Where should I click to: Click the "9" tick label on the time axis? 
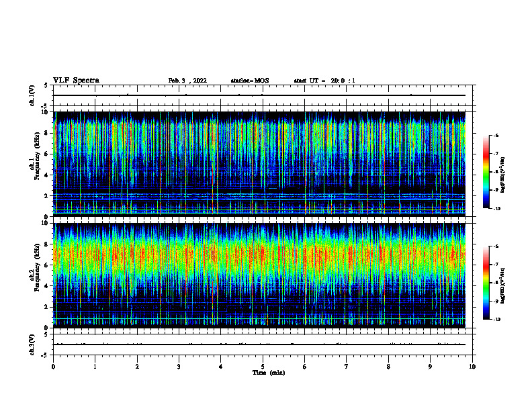tap(430, 367)
